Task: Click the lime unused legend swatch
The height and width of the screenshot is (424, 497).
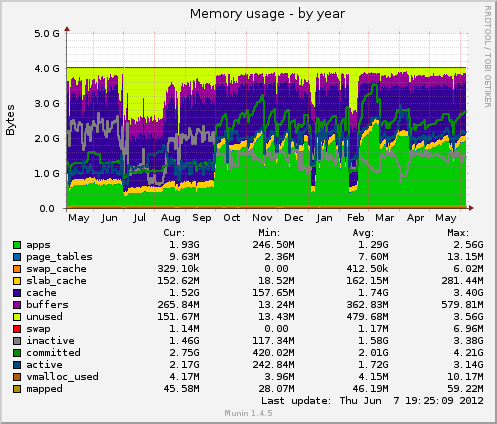Action: click(x=17, y=317)
